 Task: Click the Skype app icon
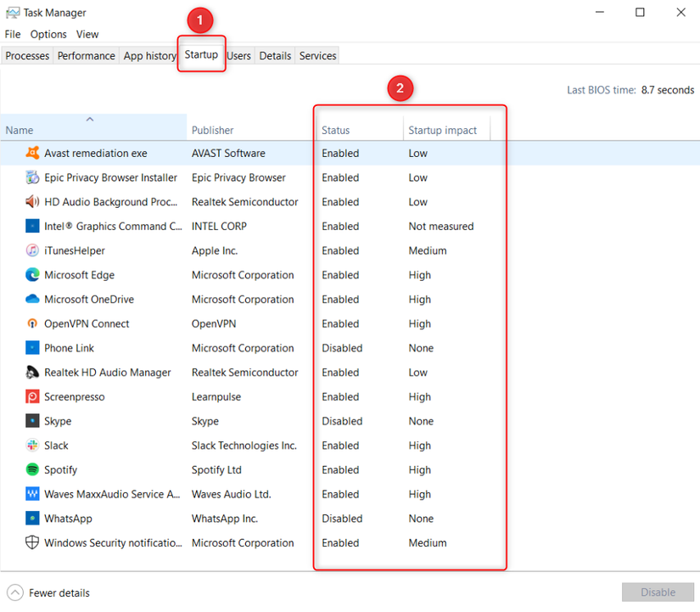pos(32,421)
